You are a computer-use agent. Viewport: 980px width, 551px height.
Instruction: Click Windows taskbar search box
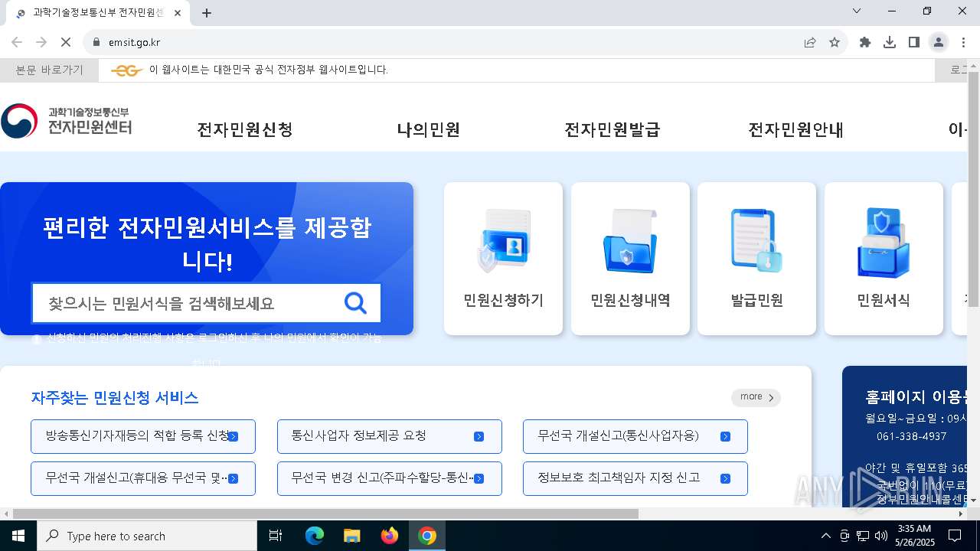(147, 536)
